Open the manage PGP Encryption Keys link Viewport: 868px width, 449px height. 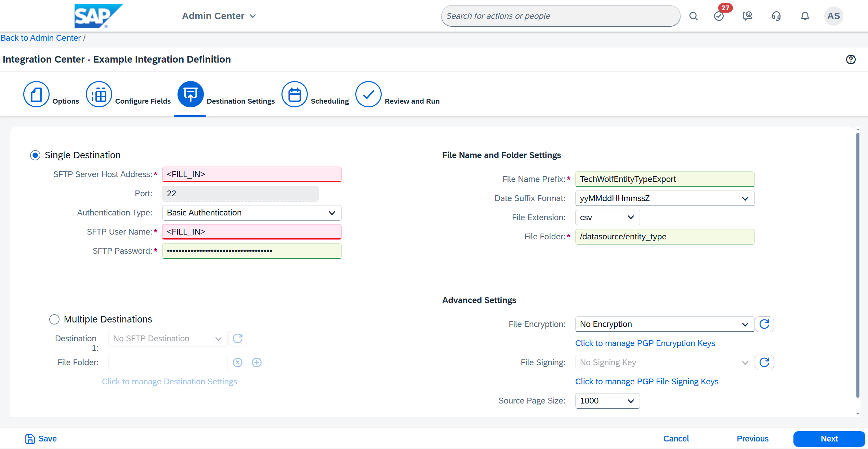[645, 343]
